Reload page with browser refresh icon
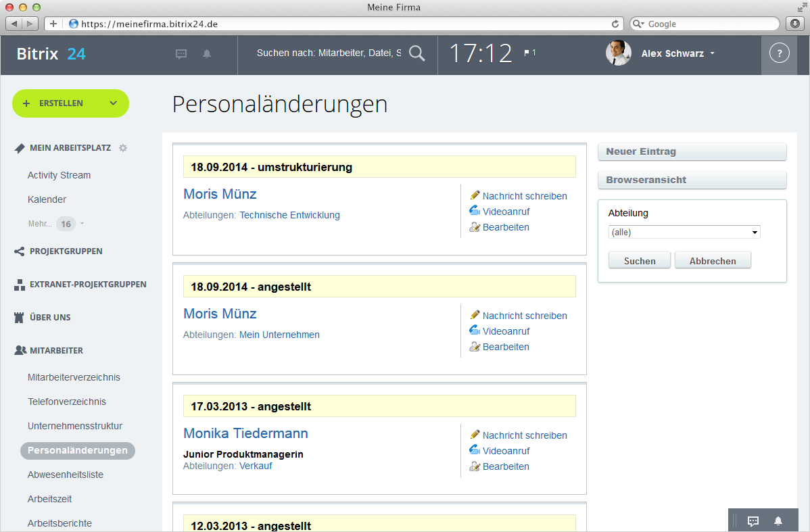Image resolution: width=810 pixels, height=532 pixels. click(615, 24)
